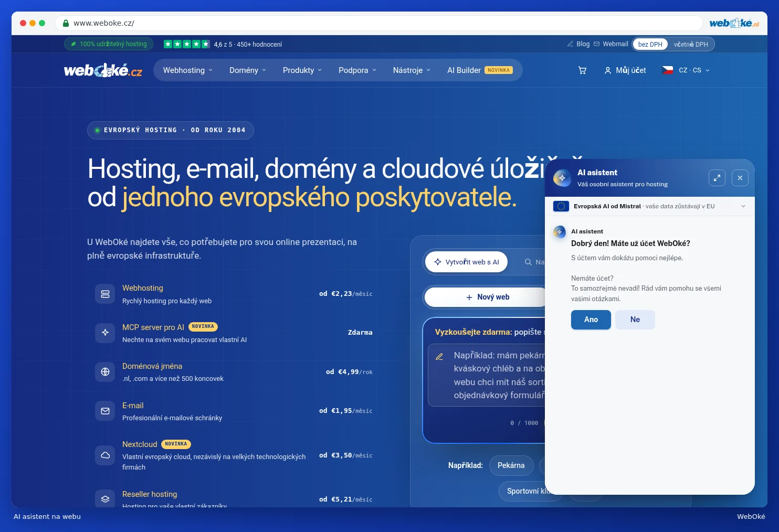Answer Ne in the AI asistent

pos(635,320)
